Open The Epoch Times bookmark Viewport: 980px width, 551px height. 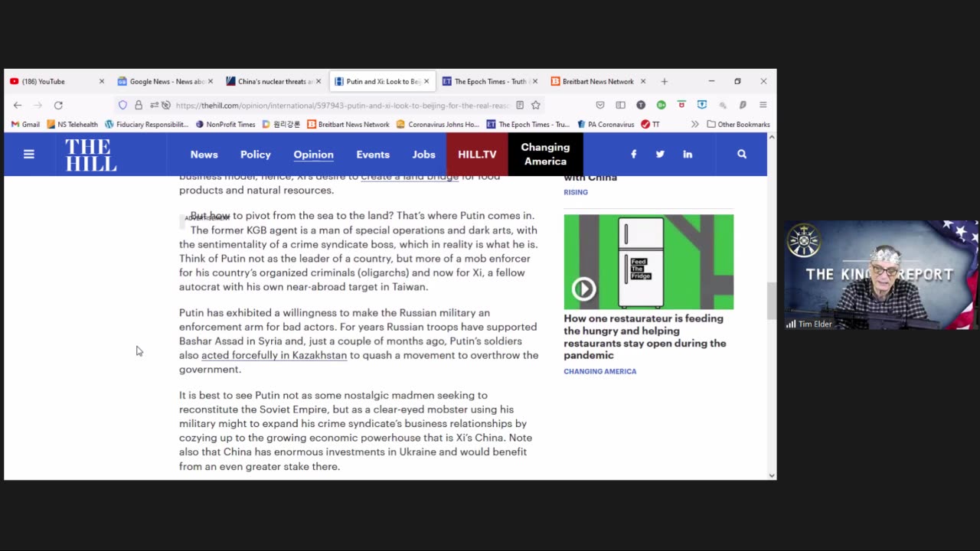tap(528, 124)
